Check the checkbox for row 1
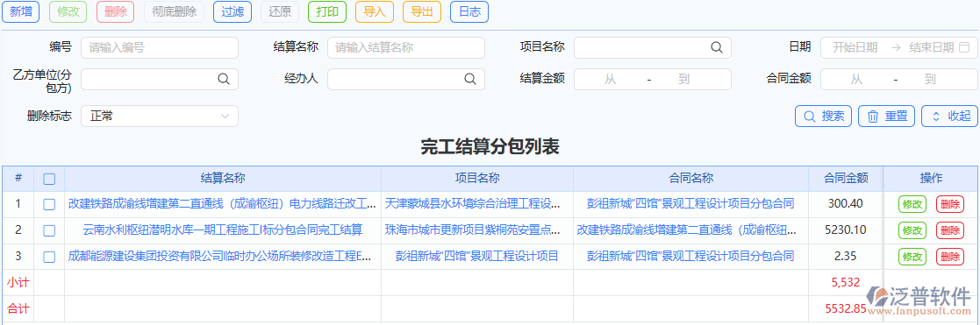 [x=49, y=204]
